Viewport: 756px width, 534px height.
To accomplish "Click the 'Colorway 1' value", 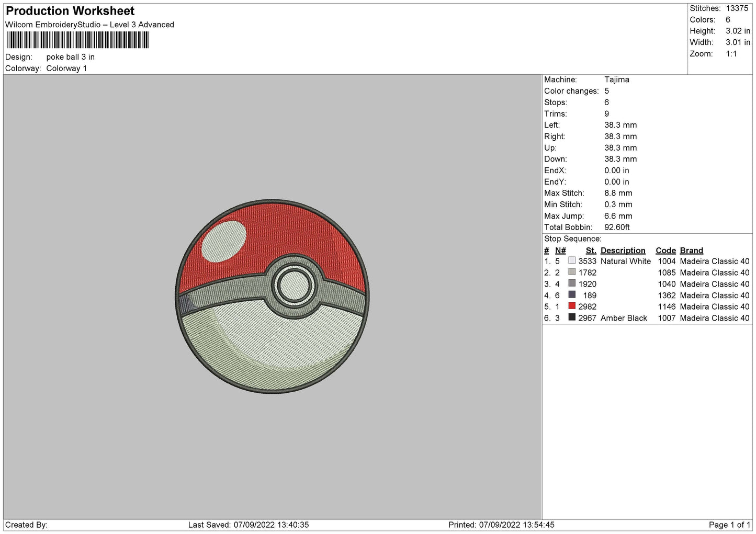I will [x=66, y=69].
